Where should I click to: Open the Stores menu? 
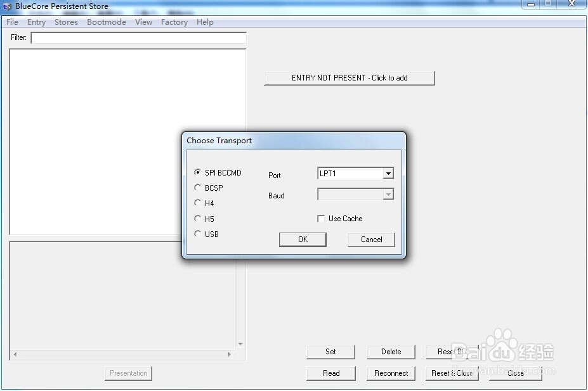click(66, 22)
